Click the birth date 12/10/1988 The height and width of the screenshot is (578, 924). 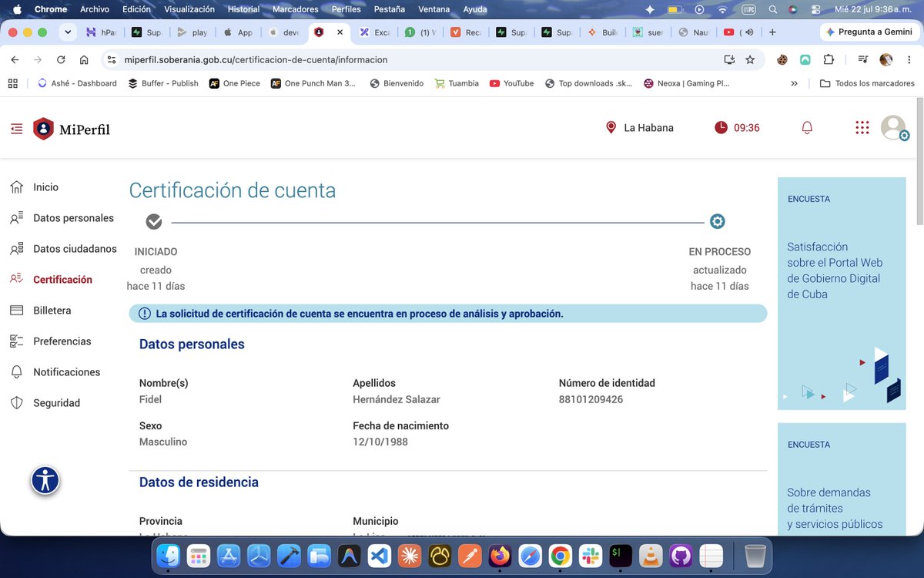[x=380, y=442]
